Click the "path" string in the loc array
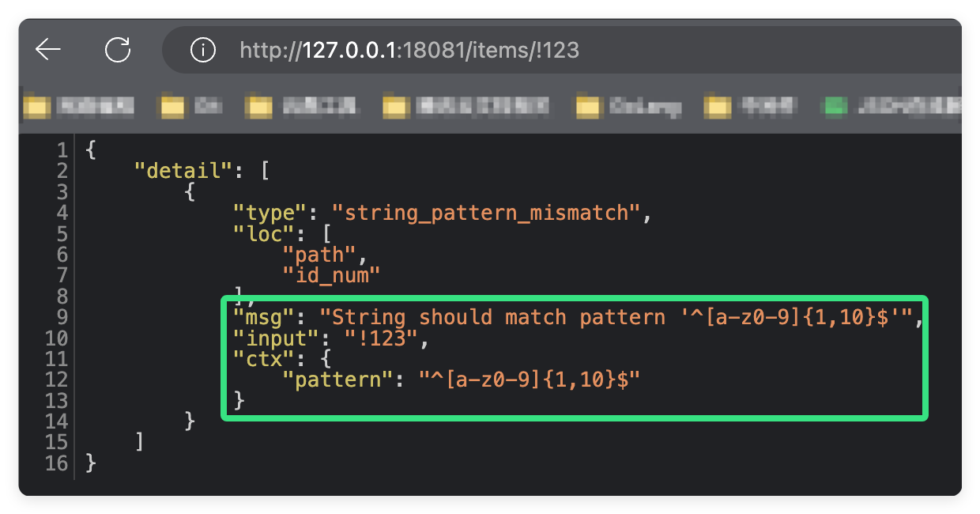Viewport: 980px width, 514px height. click(x=318, y=255)
